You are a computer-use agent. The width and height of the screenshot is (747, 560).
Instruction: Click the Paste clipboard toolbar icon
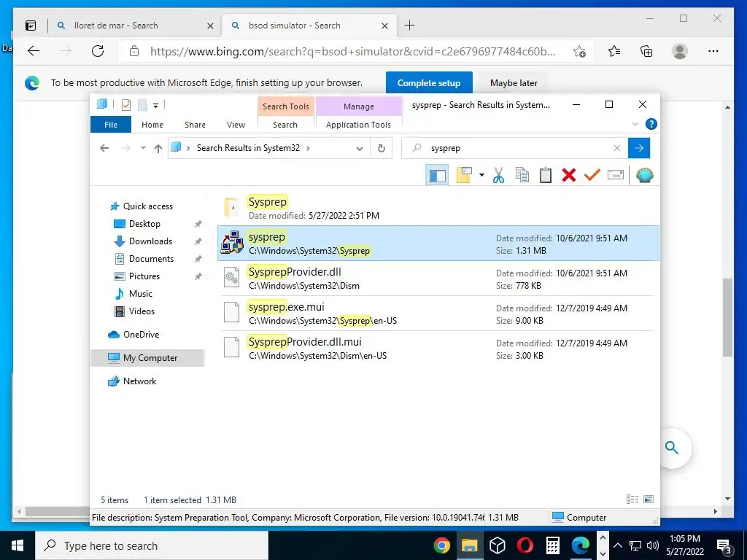point(546,175)
